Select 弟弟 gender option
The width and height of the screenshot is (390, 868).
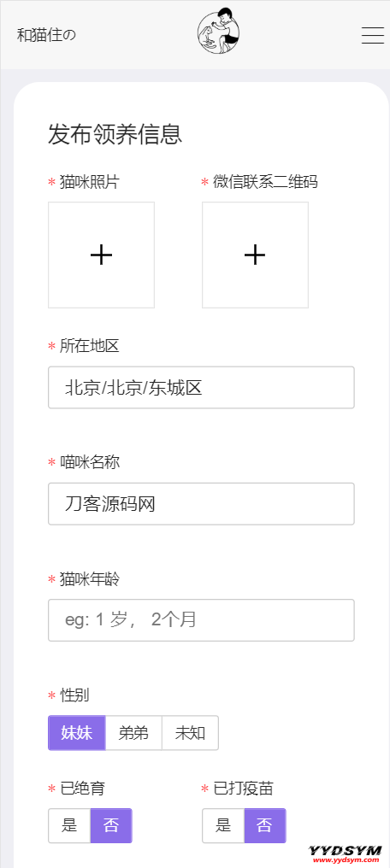pos(133,733)
